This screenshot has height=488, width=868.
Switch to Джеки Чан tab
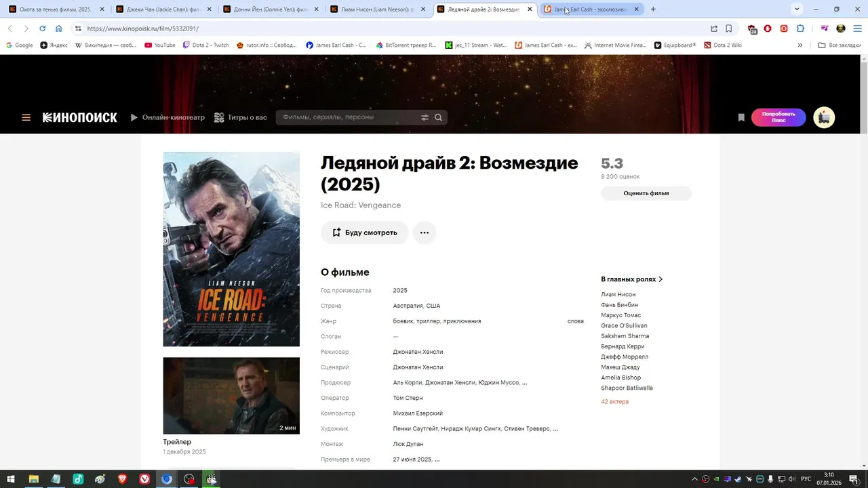tap(163, 9)
